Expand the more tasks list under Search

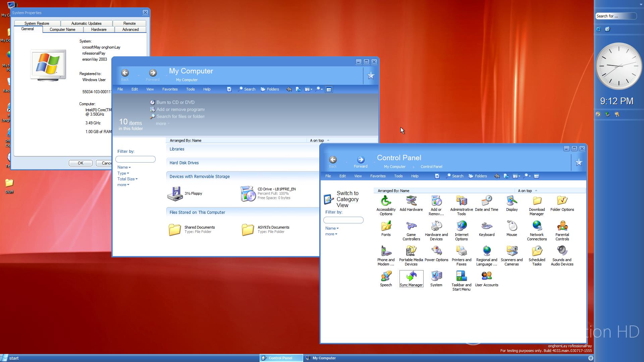162,124
